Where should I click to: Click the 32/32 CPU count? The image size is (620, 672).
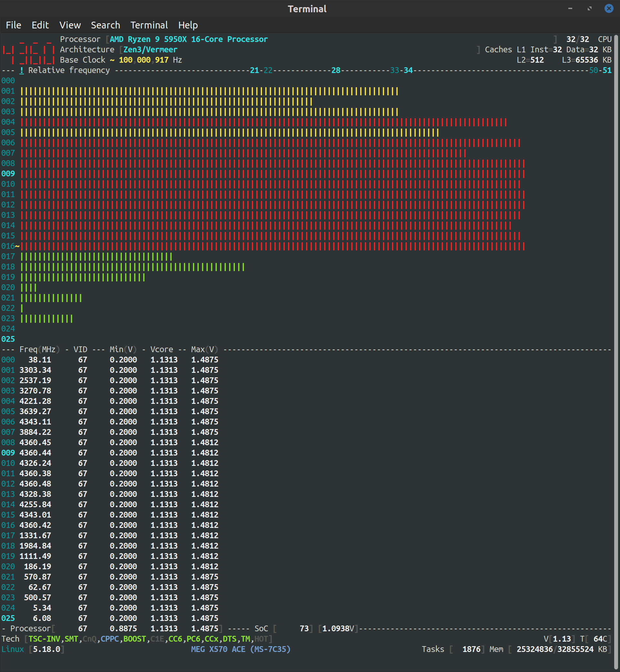577,39
